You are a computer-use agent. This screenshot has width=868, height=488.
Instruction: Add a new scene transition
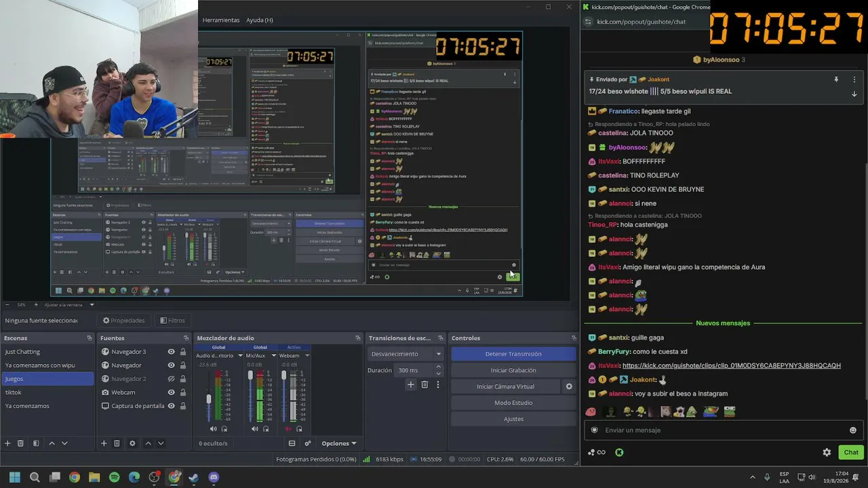tap(410, 384)
